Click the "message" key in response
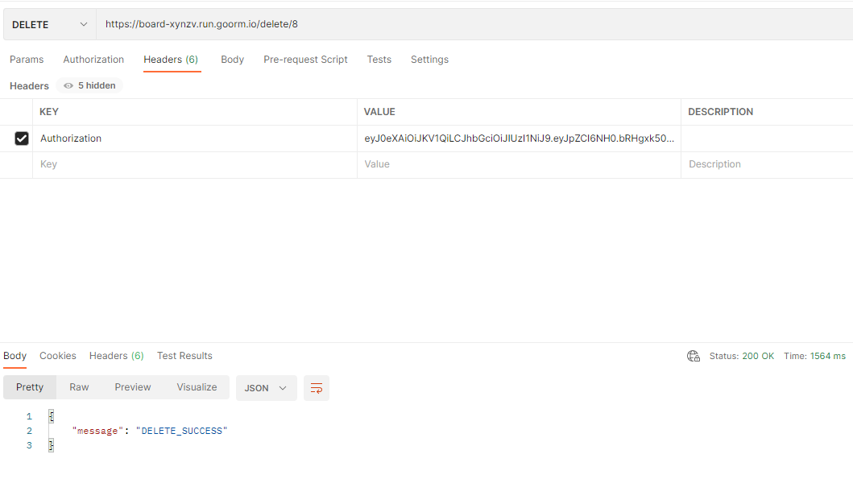Viewport: 853px width, 504px height. pyautogui.click(x=97, y=431)
